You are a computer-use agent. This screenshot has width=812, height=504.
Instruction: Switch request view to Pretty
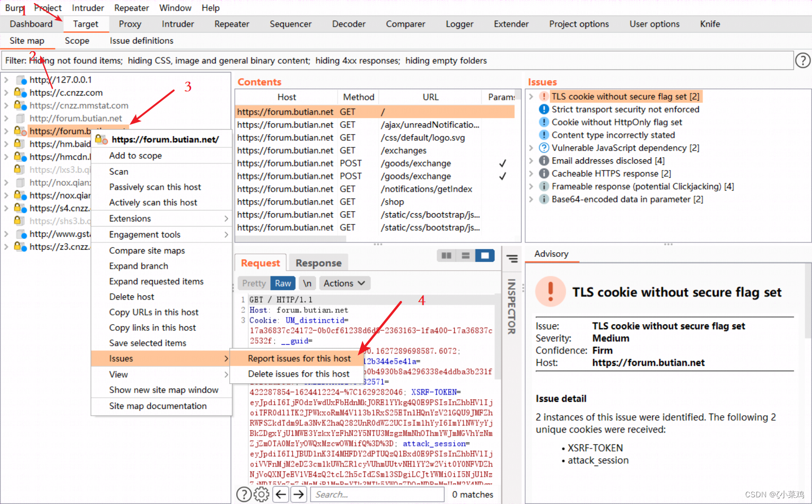(x=254, y=283)
